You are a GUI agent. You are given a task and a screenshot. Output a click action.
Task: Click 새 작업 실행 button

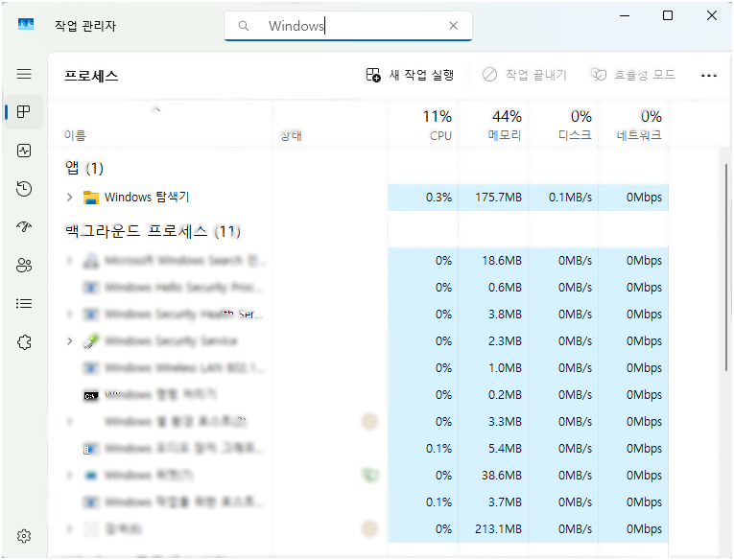pyautogui.click(x=410, y=75)
